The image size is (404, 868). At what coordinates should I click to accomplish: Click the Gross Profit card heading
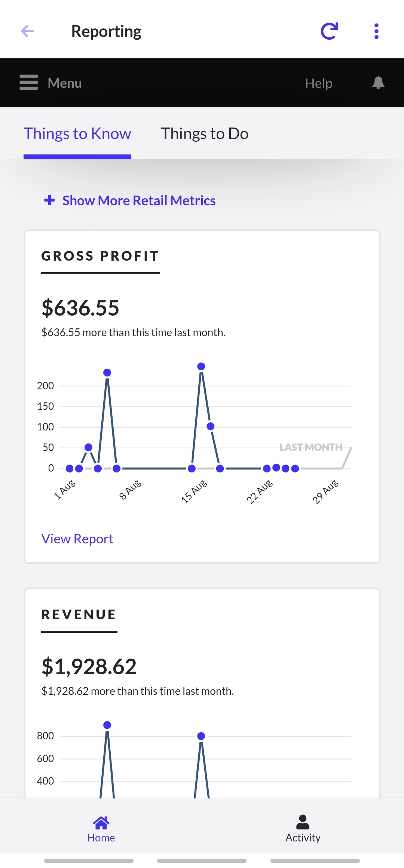tap(100, 256)
